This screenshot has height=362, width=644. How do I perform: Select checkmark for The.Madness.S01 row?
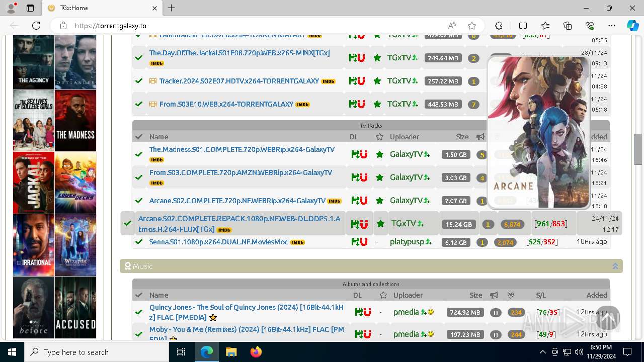pyautogui.click(x=139, y=154)
